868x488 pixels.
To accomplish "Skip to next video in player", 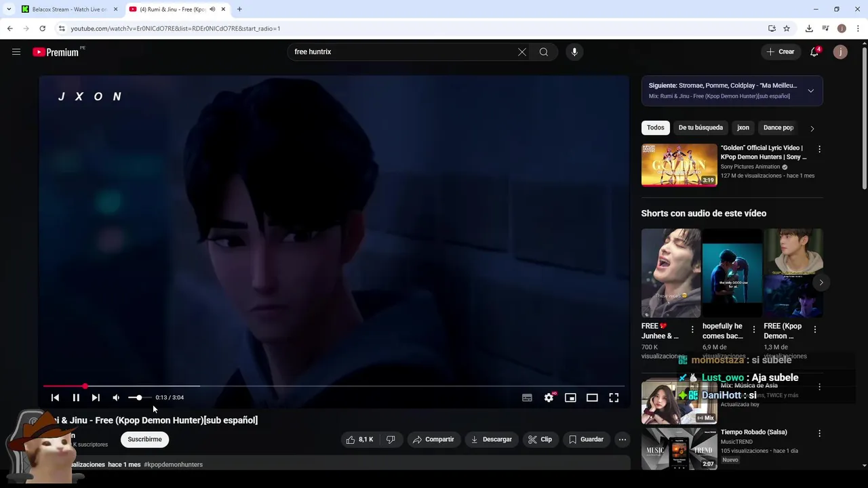I will (x=96, y=398).
